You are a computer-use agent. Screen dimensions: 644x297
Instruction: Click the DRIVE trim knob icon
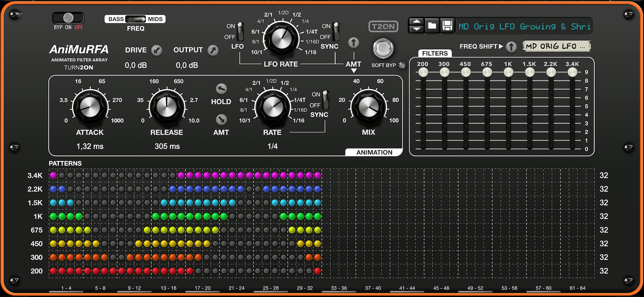(x=157, y=50)
